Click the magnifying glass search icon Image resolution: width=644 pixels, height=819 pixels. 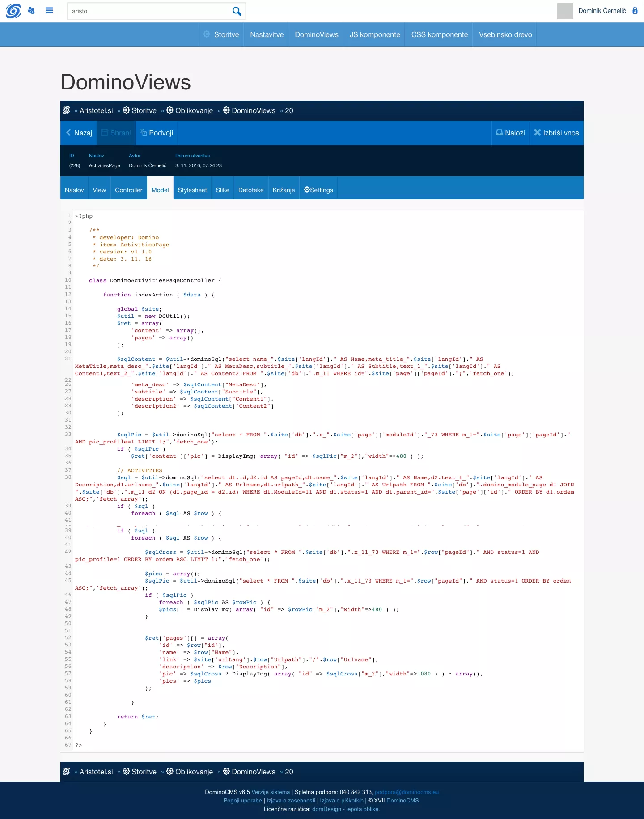tap(237, 11)
